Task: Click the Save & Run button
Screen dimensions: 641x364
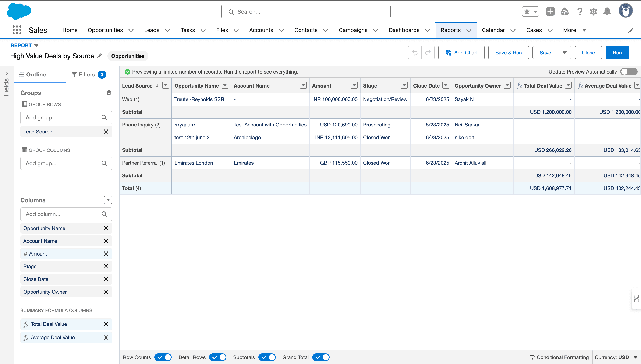Action: [x=508, y=53]
